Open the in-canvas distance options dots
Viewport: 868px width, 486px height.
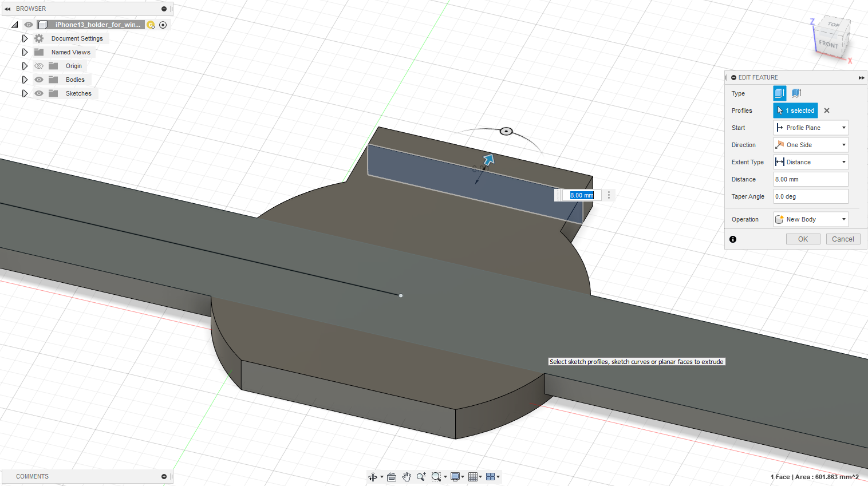coord(609,195)
